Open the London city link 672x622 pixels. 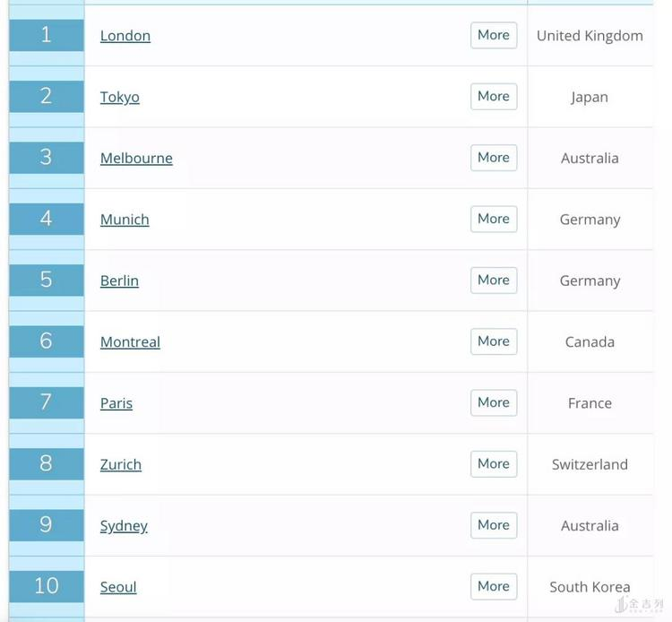point(125,36)
